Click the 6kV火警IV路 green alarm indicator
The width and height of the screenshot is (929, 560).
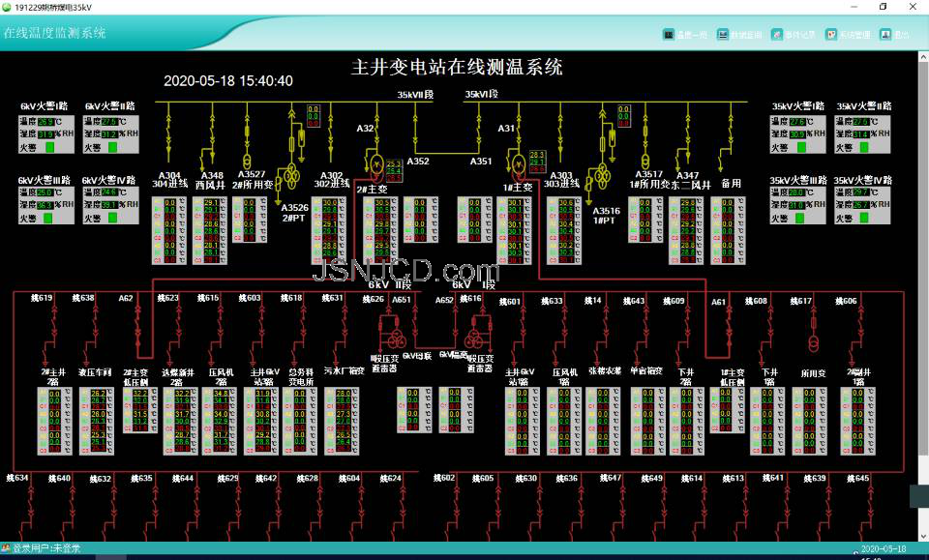pos(112,218)
